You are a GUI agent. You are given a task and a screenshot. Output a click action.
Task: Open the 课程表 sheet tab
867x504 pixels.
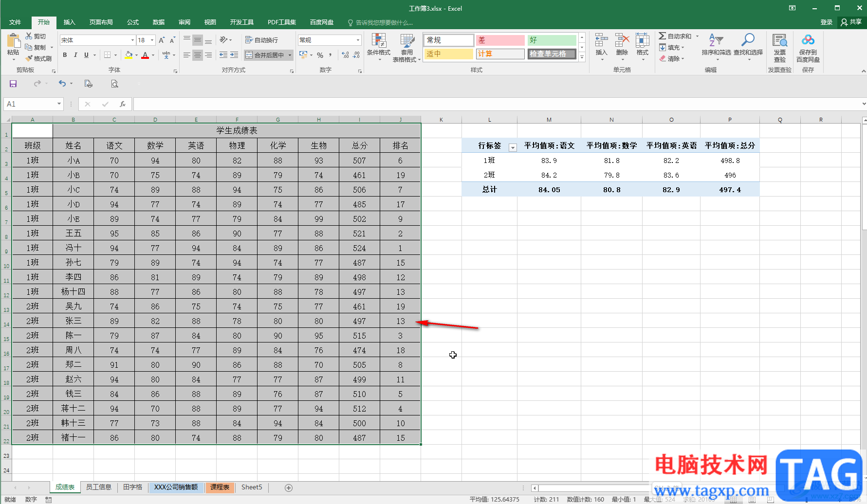(x=220, y=487)
